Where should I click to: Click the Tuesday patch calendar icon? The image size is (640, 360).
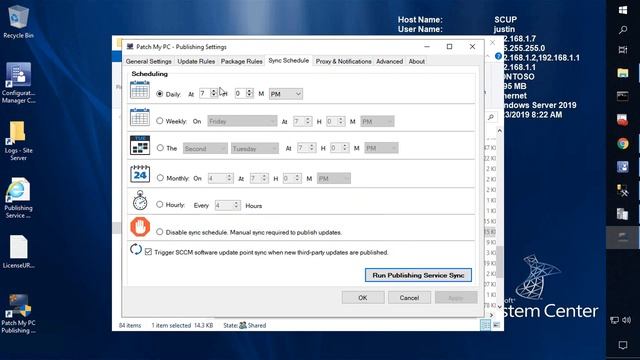click(x=140, y=145)
